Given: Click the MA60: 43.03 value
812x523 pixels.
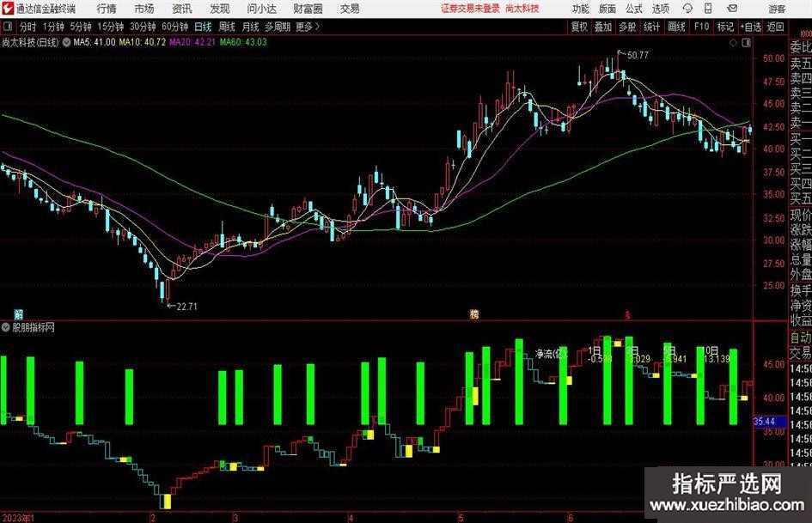Looking at the screenshot, I should click(243, 42).
